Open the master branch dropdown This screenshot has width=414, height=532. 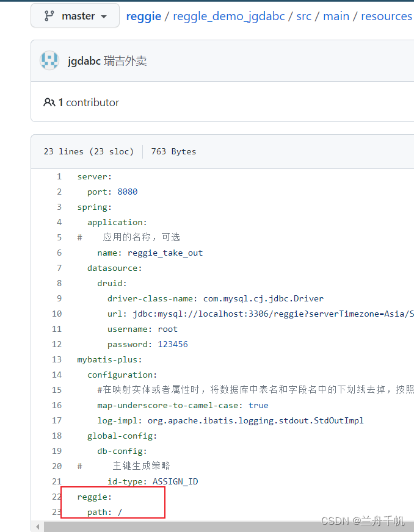tap(75, 16)
